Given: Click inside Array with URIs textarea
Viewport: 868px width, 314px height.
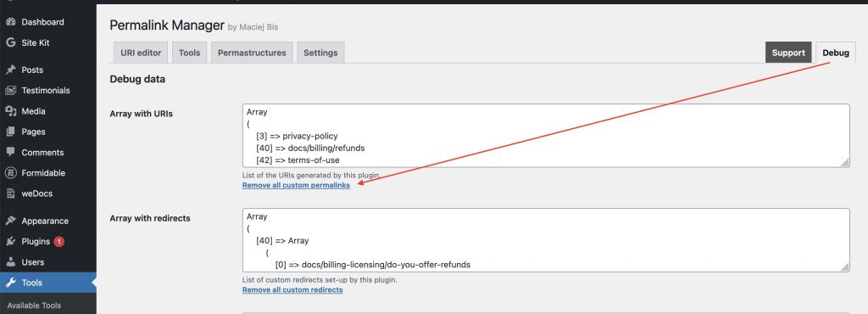Looking at the screenshot, I should pos(546,136).
